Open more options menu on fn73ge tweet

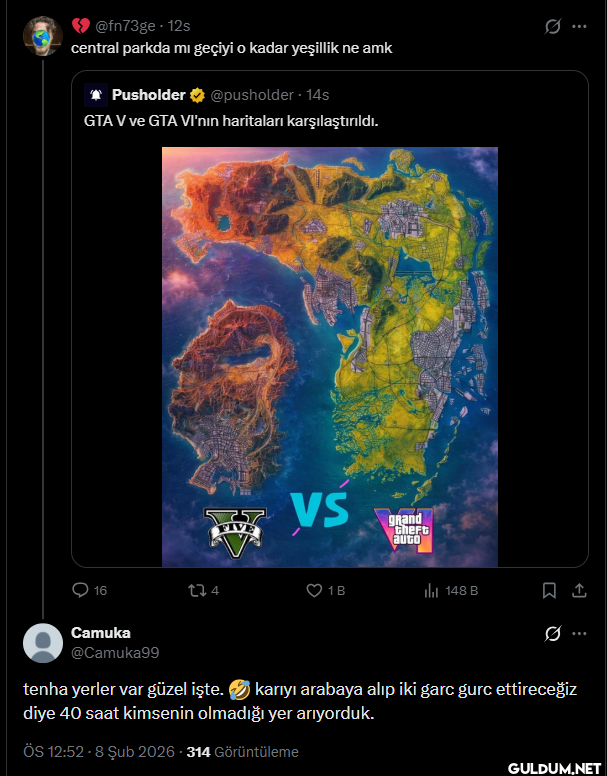[579, 26]
